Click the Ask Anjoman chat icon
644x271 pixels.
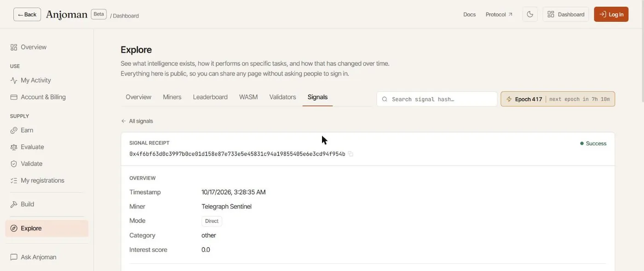pos(14,257)
